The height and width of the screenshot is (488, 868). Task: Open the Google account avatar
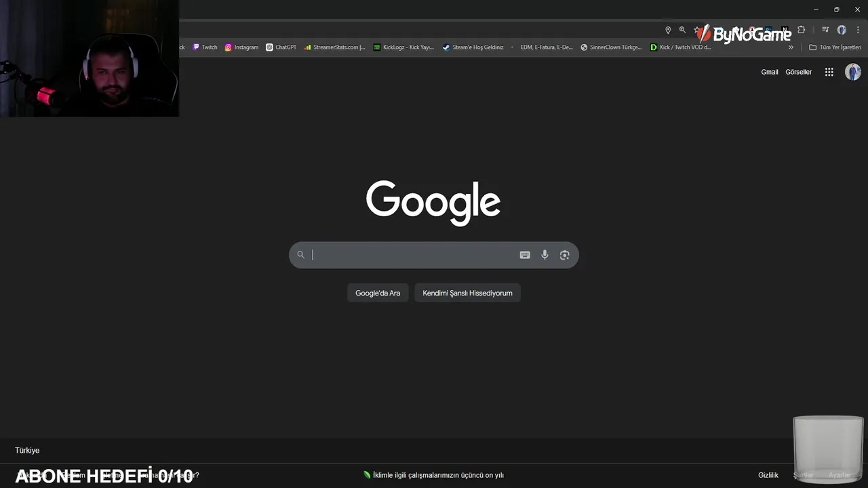pos(853,72)
